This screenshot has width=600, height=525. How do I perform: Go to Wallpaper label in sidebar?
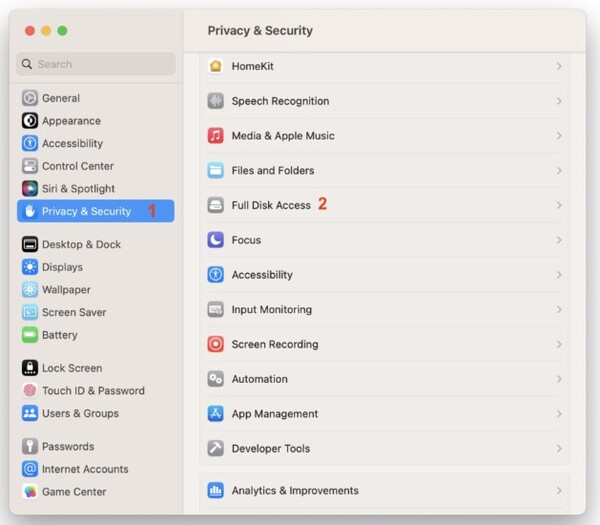[66, 290]
